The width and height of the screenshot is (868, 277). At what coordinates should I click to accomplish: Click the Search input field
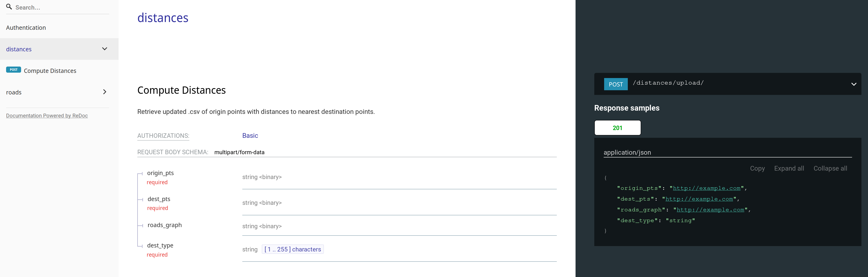[x=61, y=7]
